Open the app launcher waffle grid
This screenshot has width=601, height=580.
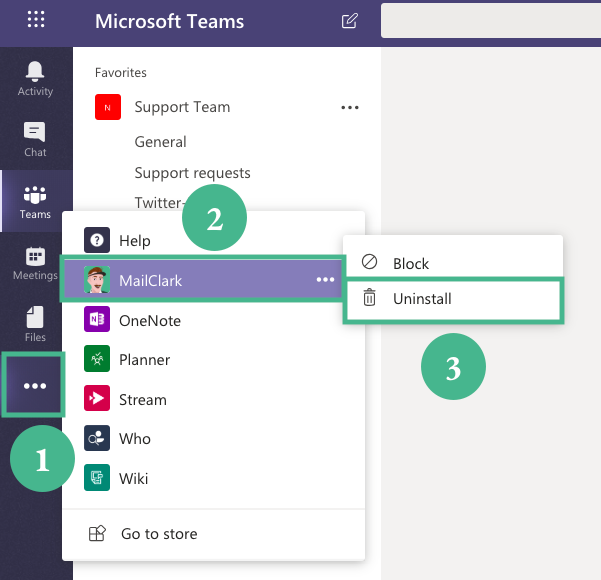[36, 19]
